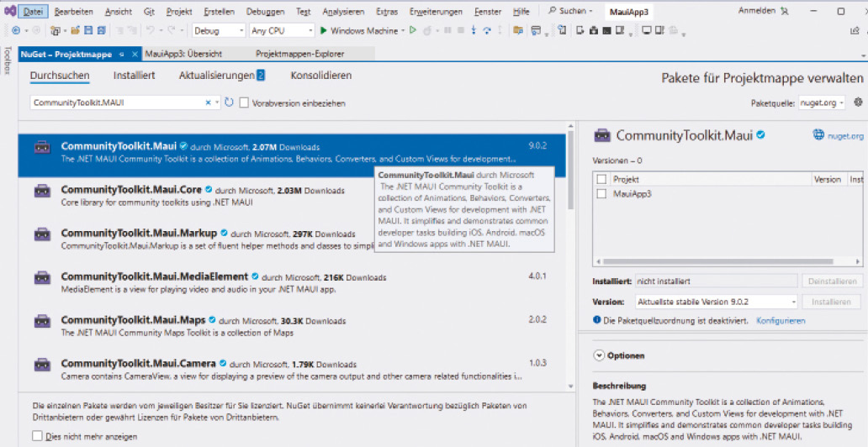This screenshot has height=447, width=868.
Task: Click the monitor display toolbar icon
Action: pyautogui.click(x=647, y=31)
